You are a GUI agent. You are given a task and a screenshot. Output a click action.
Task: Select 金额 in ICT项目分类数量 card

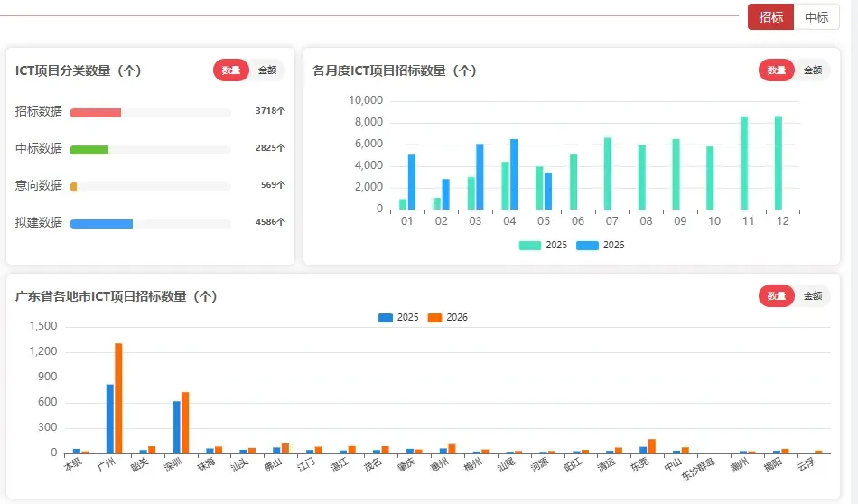(267, 70)
